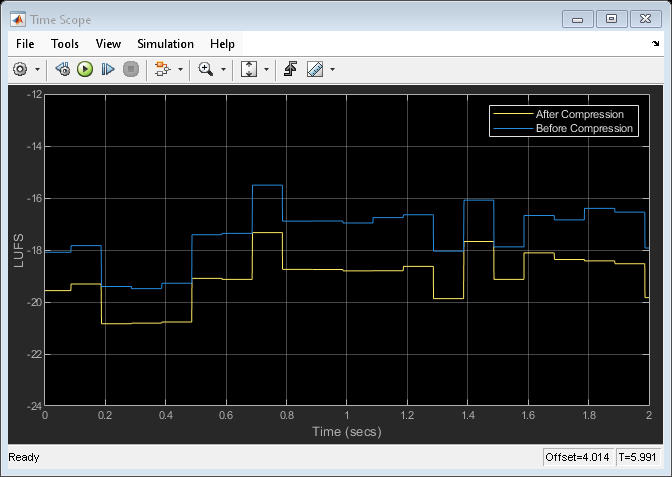
Task: Select the Zoom magnifier tool
Action: click(x=206, y=69)
